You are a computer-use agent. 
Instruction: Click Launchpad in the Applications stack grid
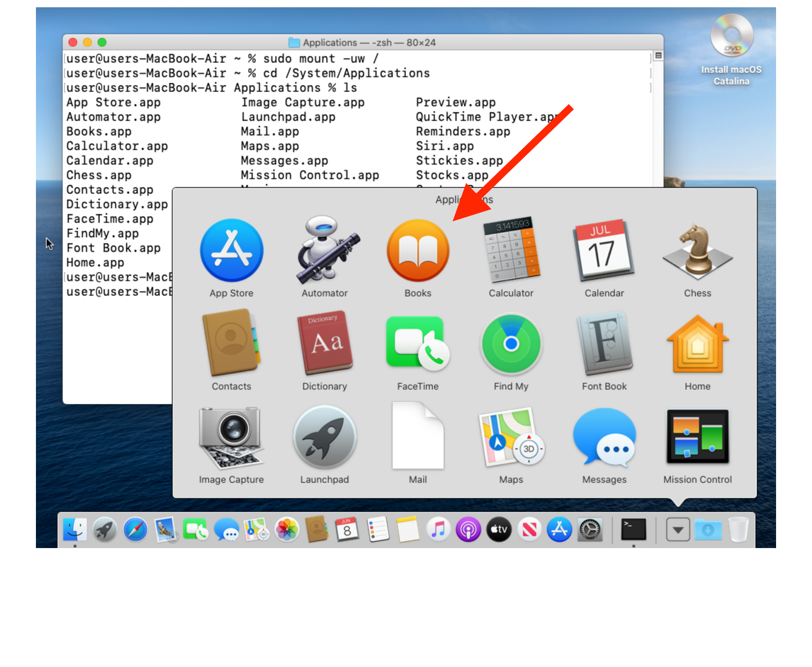pos(325,437)
